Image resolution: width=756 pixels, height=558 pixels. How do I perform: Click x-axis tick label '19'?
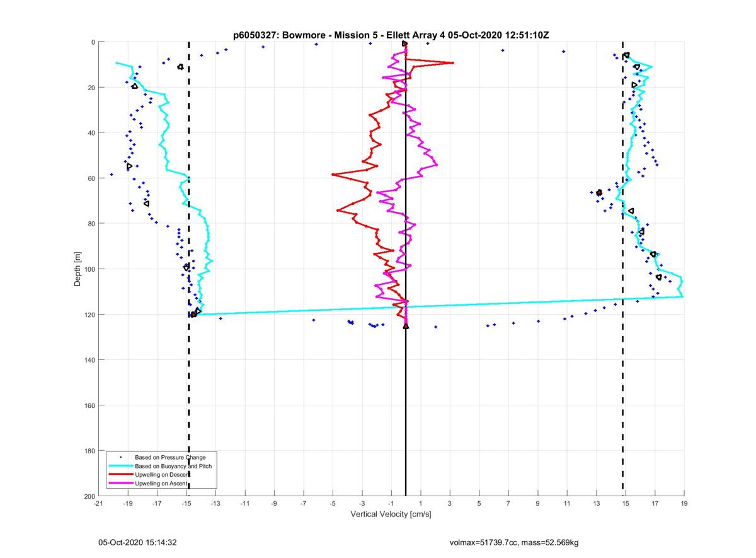(684, 504)
